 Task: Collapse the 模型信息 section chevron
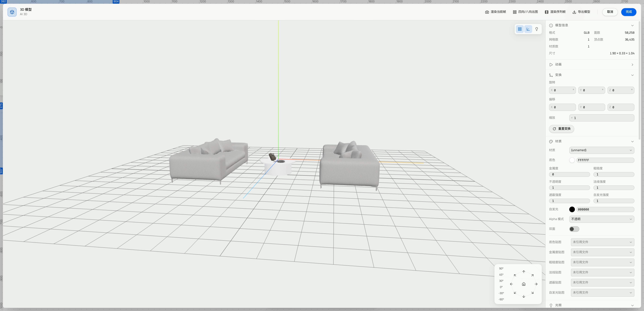pos(632,26)
